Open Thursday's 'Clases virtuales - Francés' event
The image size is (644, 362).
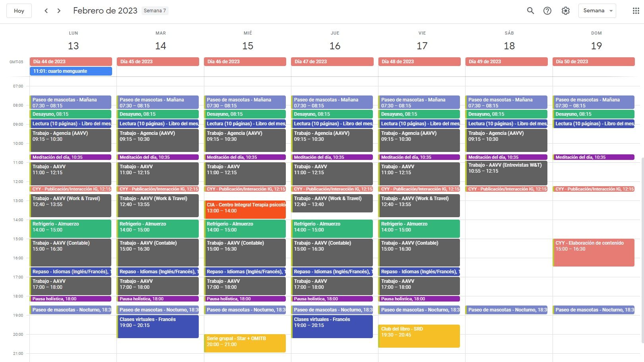pyautogui.click(x=332, y=327)
